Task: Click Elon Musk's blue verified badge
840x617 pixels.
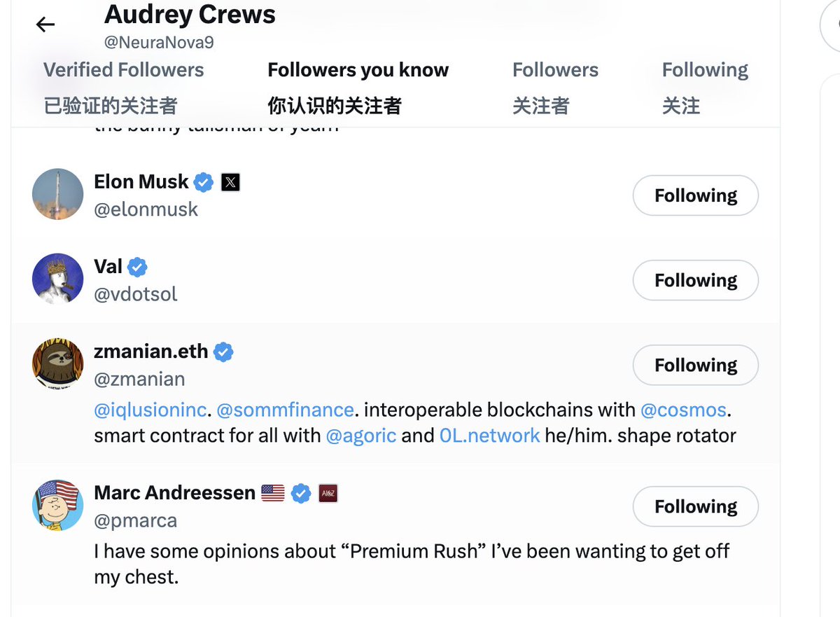Action: [204, 182]
